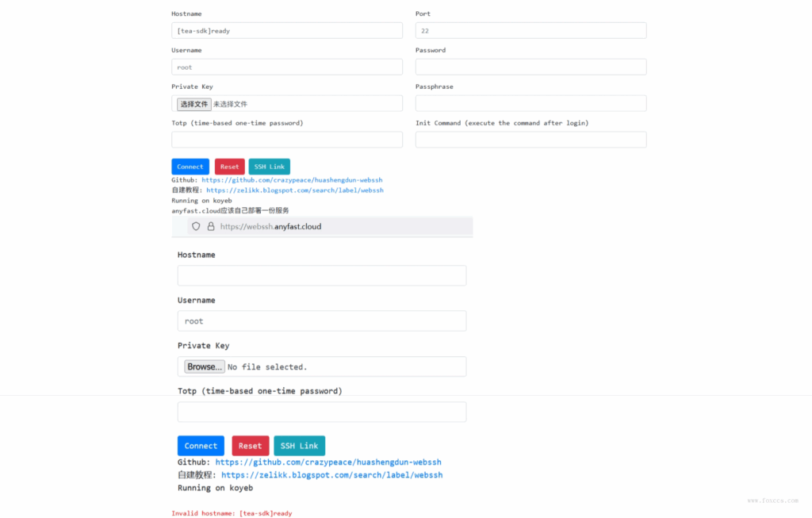Click the top blue Connect button

pos(190,167)
